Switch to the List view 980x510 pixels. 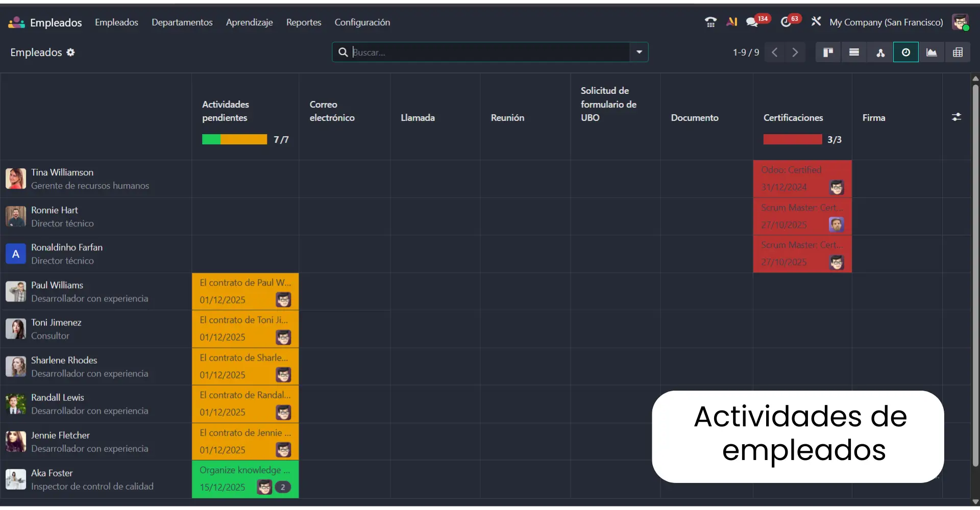point(854,52)
